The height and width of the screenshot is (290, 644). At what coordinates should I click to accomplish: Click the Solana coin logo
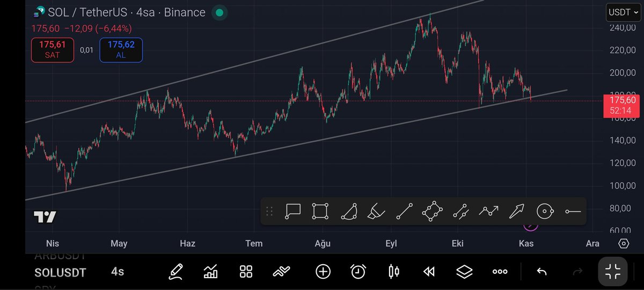click(39, 12)
